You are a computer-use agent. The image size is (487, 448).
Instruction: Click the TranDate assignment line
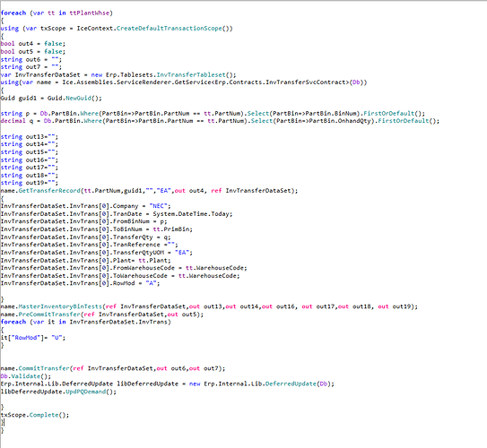(117, 214)
